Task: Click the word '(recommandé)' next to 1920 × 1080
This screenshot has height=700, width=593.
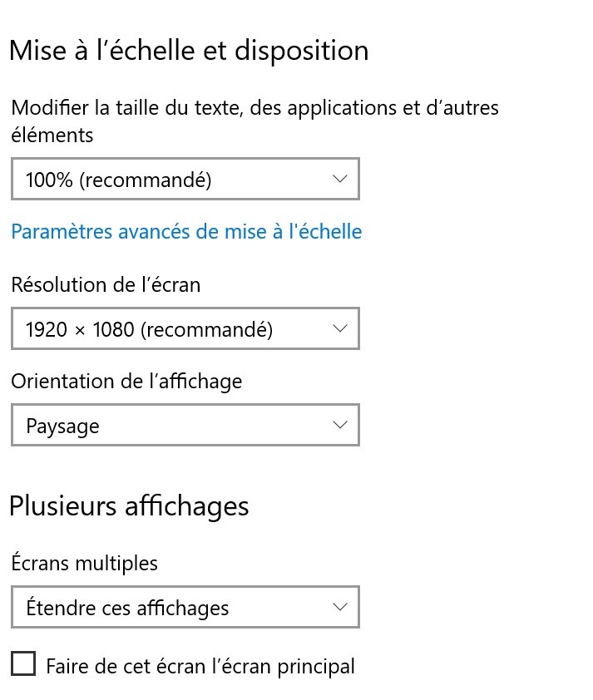Action: point(206,329)
